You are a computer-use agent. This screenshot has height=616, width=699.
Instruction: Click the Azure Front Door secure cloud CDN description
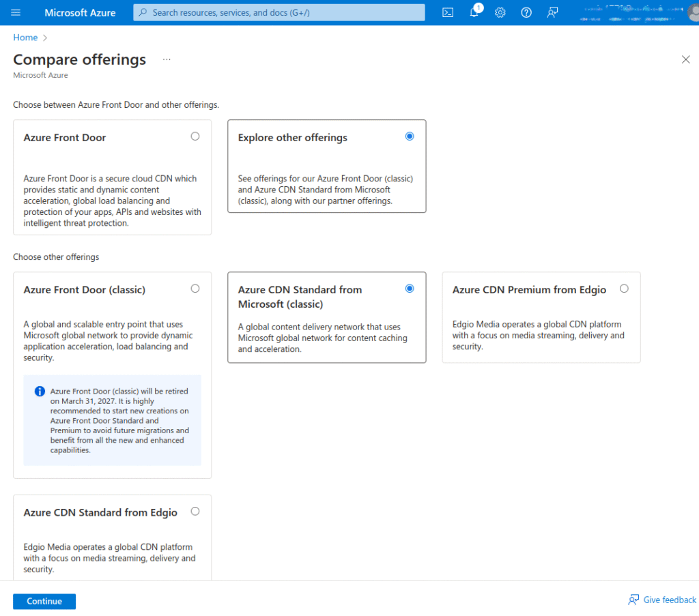pos(113,201)
